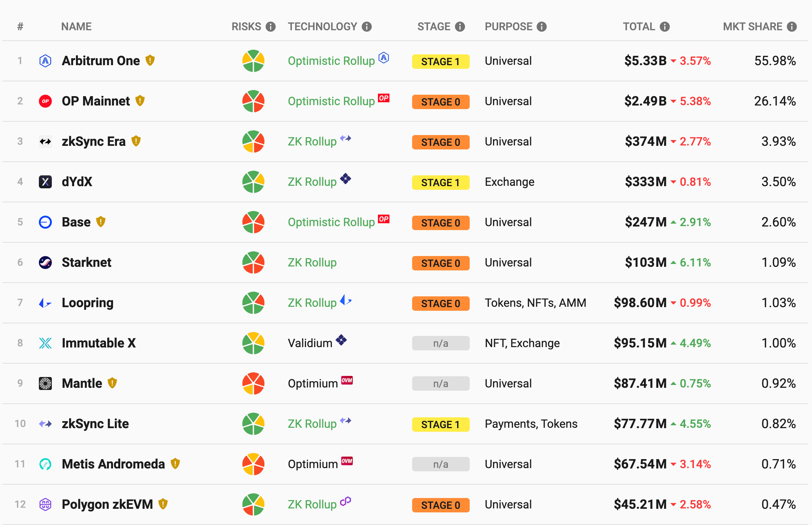Click the STAGE 1 badge for zkSync Lite
The height and width of the screenshot is (525, 812).
[x=441, y=425]
